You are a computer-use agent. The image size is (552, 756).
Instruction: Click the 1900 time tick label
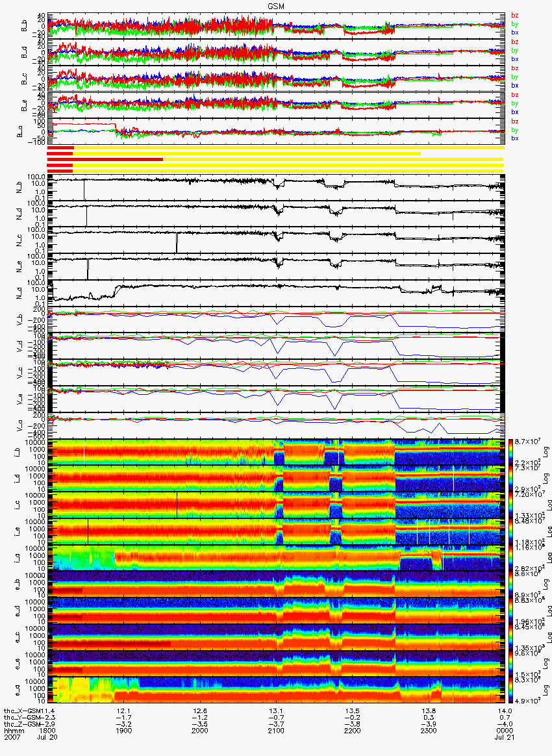point(123,731)
